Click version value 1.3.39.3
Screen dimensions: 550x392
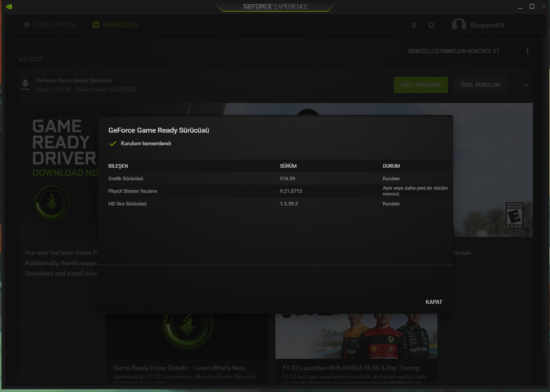289,204
